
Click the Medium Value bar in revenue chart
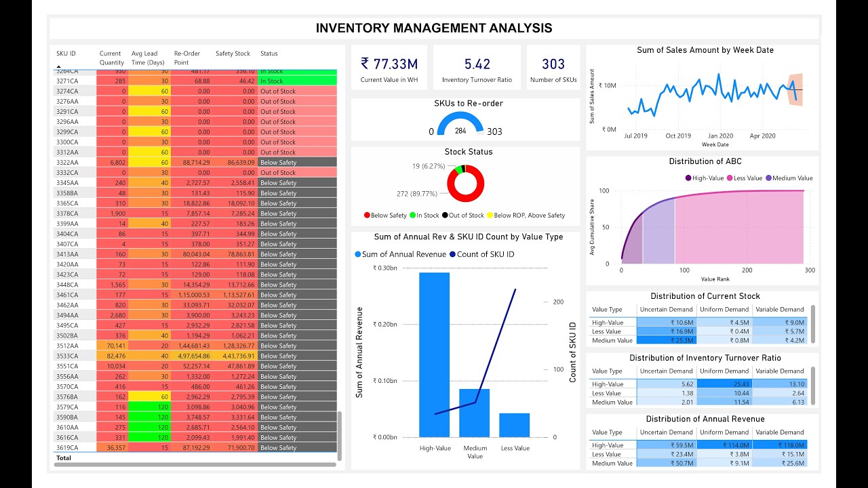tap(474, 413)
